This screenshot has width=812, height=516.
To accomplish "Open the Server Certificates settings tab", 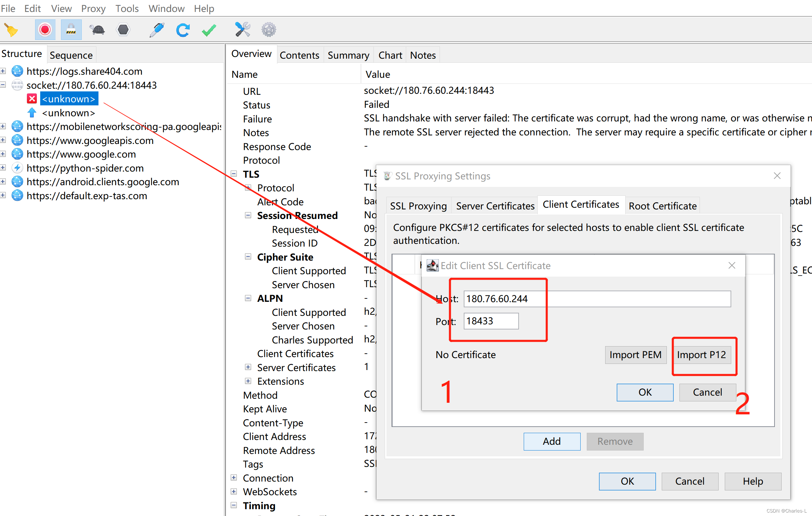I will (495, 206).
